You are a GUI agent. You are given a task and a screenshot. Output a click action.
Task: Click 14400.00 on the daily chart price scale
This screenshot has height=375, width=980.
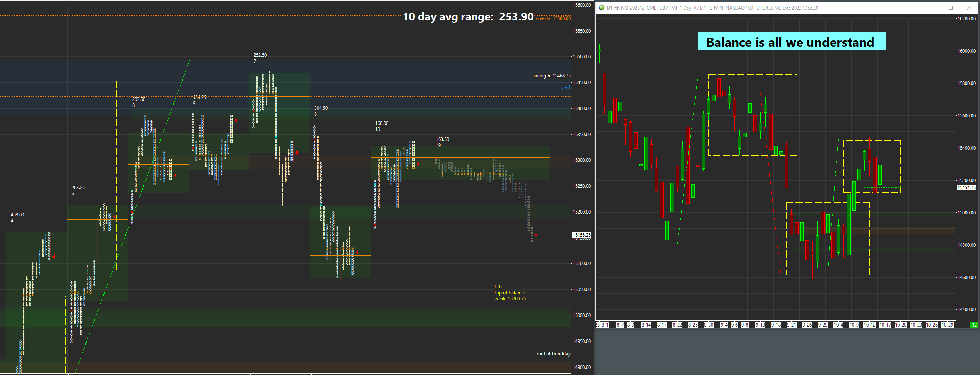(x=967, y=310)
